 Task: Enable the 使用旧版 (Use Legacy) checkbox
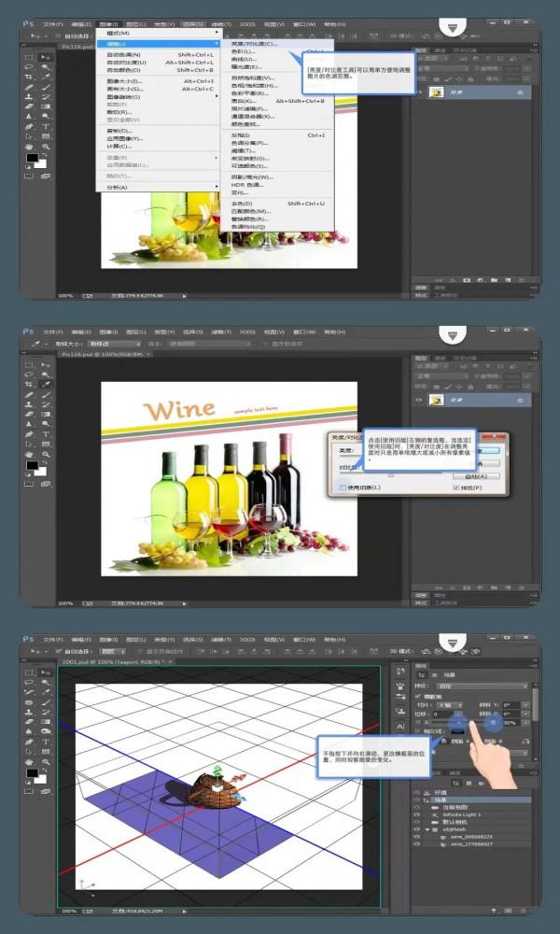click(343, 488)
